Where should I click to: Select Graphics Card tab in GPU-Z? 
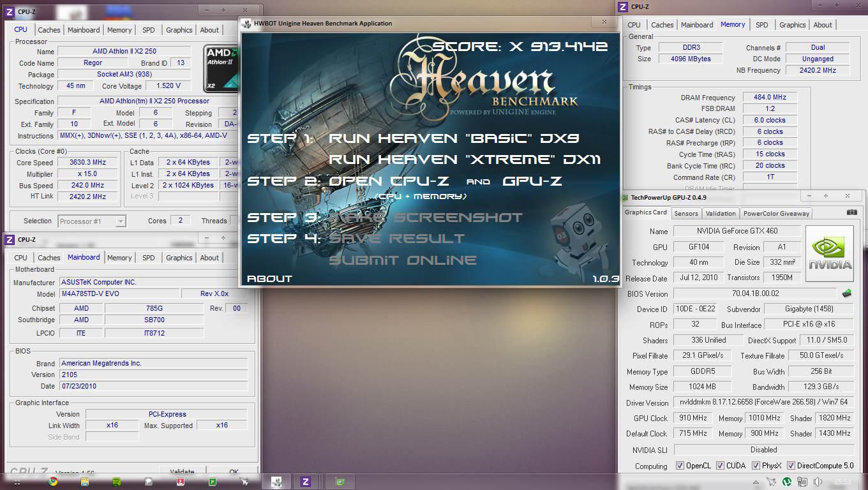click(x=646, y=212)
